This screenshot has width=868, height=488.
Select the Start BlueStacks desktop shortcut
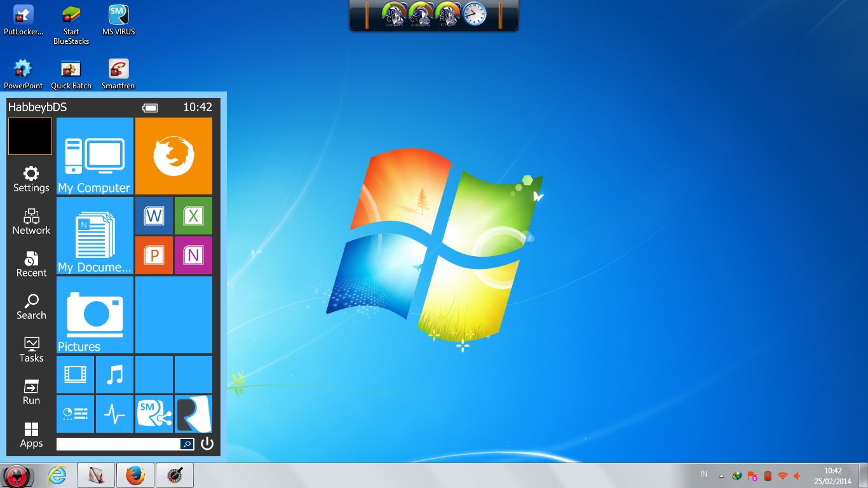(71, 25)
